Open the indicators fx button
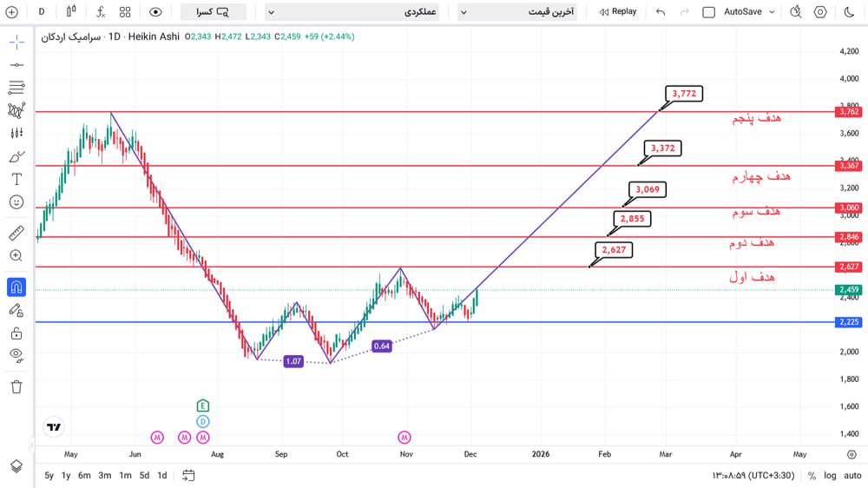Viewport: 868px width, 488px height. click(102, 12)
